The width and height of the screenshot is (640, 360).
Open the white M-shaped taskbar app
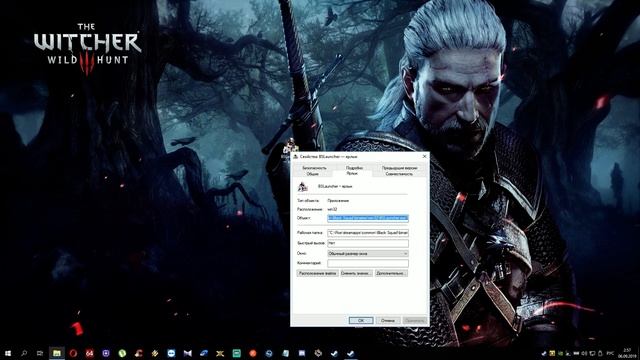pyautogui.click(x=187, y=353)
